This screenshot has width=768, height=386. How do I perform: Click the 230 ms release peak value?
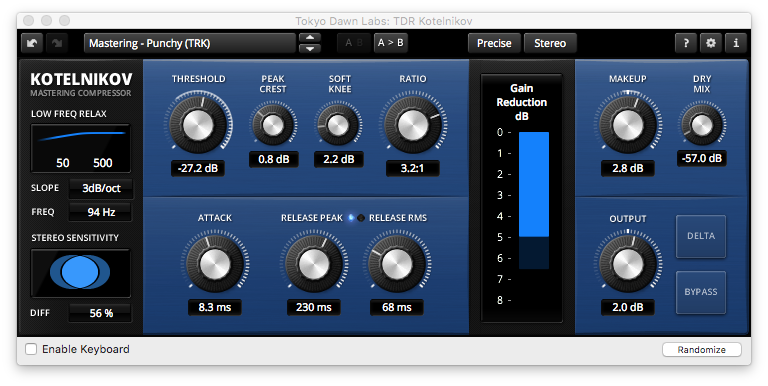[314, 308]
